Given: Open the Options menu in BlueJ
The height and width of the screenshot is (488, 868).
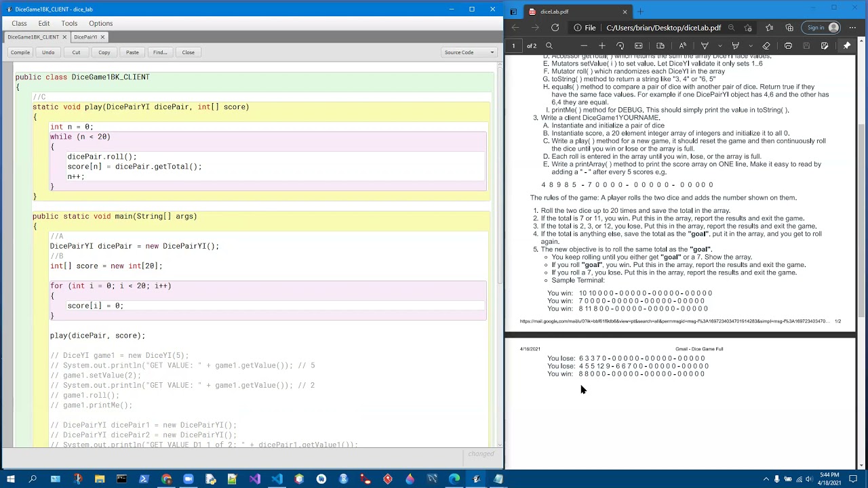Looking at the screenshot, I should click(x=100, y=23).
